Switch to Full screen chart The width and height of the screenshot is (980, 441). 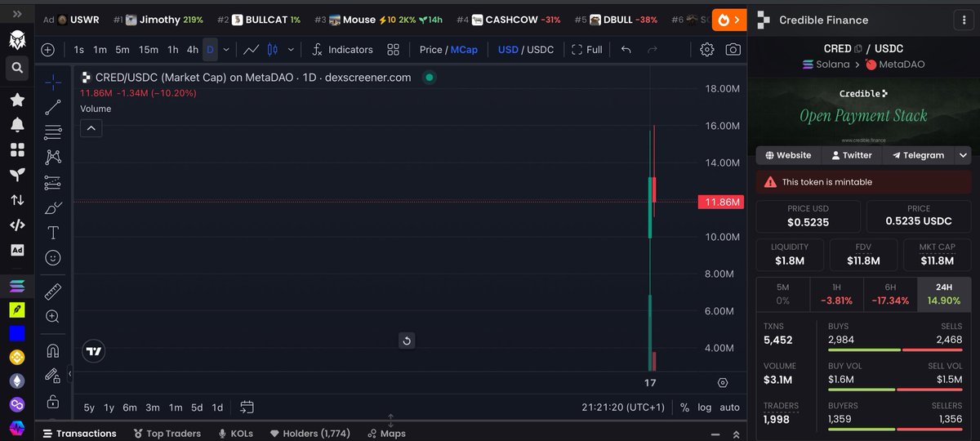587,50
